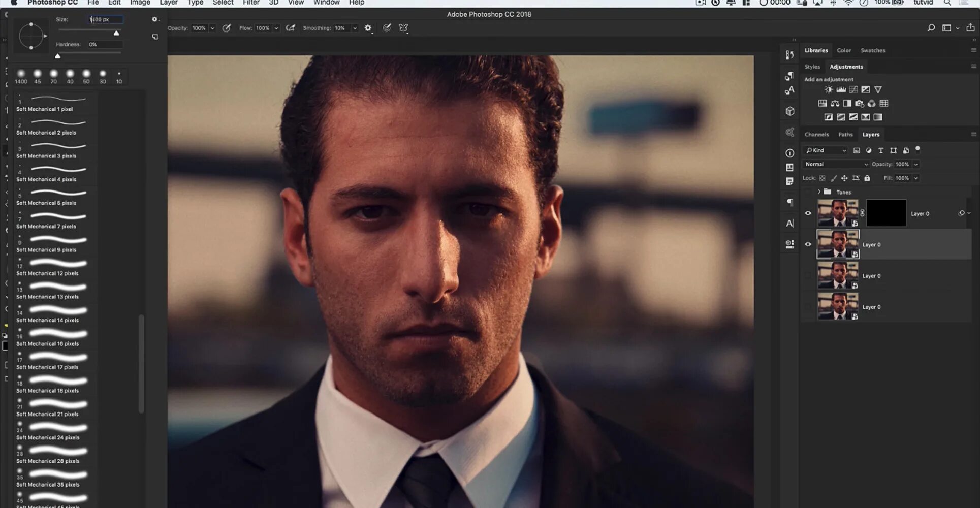Click the Hardness slider handle

coord(57,56)
